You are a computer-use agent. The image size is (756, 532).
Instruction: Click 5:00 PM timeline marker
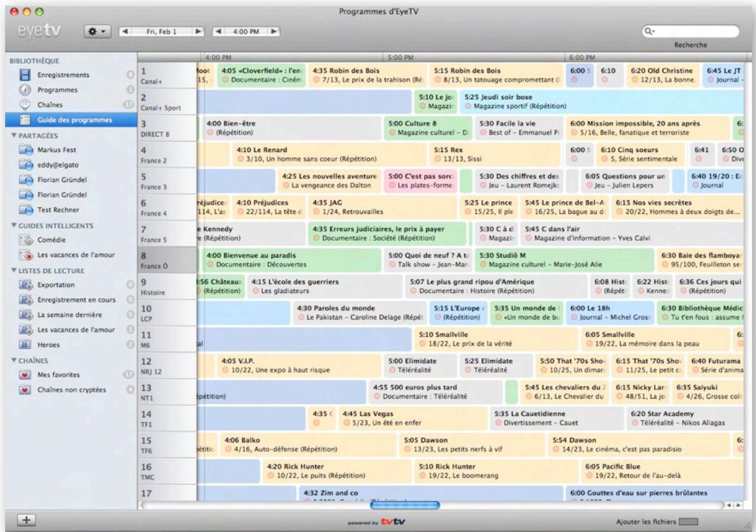[x=401, y=58]
